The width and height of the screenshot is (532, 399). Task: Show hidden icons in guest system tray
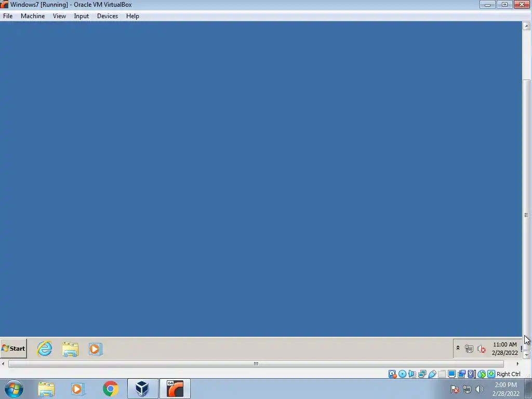(x=458, y=348)
